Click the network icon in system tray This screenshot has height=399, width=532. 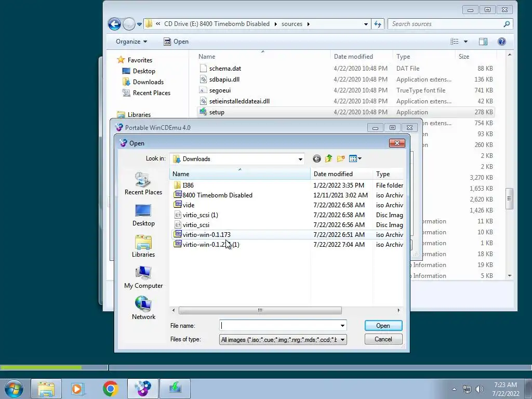[467, 389]
